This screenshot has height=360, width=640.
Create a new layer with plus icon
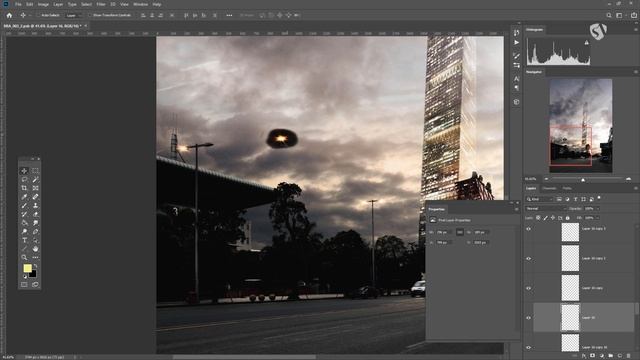pyautogui.click(x=620, y=356)
